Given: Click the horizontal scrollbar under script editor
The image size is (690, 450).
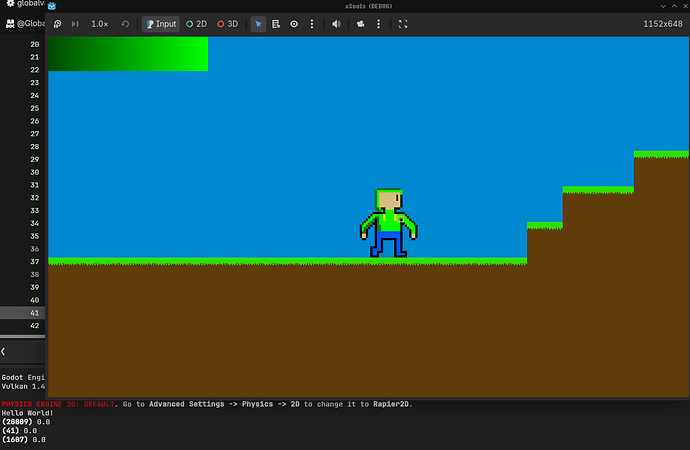Looking at the screenshot, I should click(x=22, y=337).
